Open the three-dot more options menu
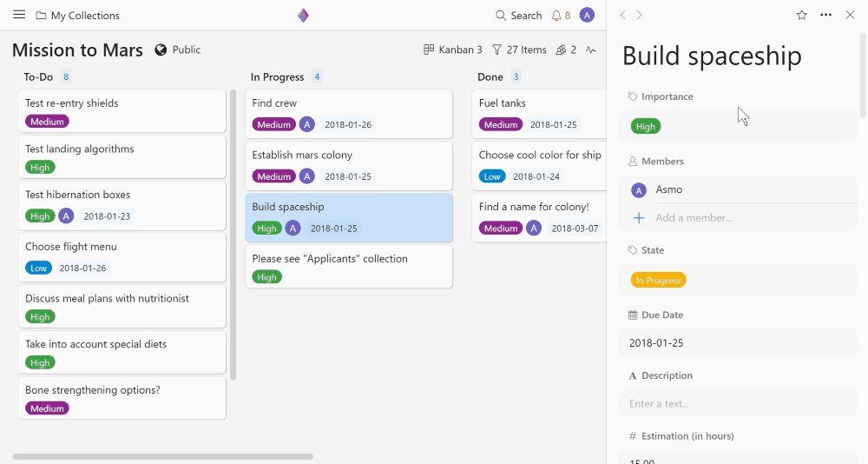This screenshot has width=868, height=464. [x=826, y=15]
